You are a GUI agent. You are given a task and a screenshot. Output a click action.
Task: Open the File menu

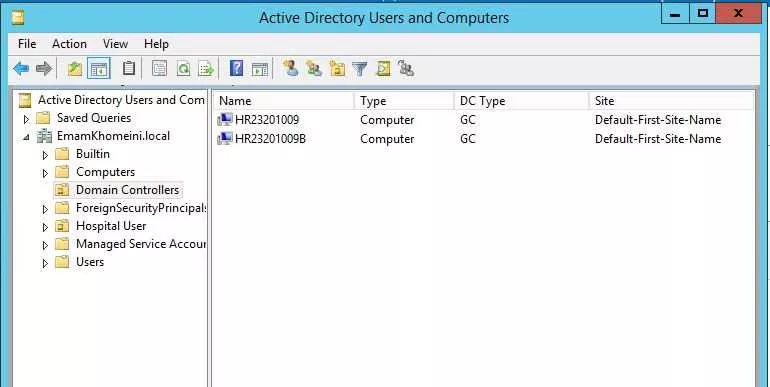pyautogui.click(x=27, y=44)
